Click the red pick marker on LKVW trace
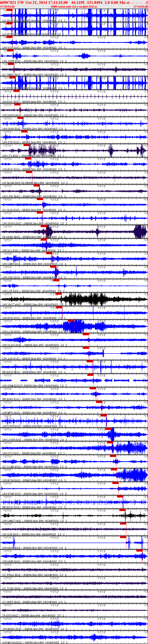This screenshot has height=644, width=148. (108, 429)
